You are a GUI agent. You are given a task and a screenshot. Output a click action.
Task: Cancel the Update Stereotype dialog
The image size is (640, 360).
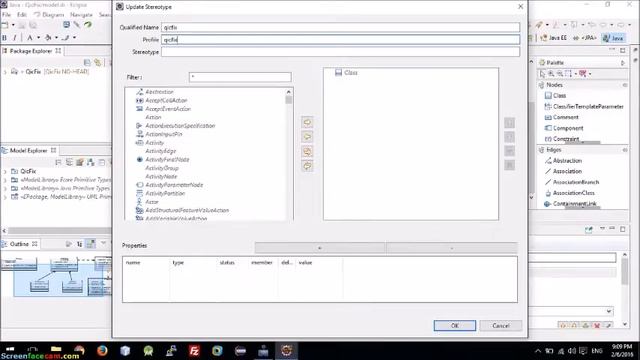pyautogui.click(x=501, y=326)
